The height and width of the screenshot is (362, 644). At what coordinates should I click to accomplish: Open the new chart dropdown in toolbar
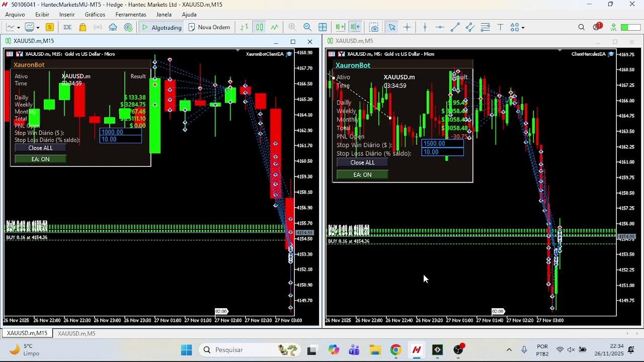tap(13, 27)
